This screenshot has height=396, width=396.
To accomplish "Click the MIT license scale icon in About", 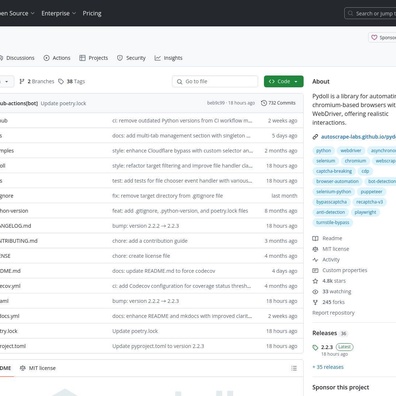I will (315, 249).
